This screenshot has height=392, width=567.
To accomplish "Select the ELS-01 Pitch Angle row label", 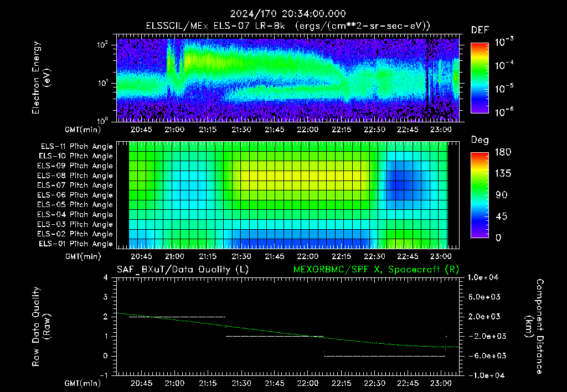I will 76,244.
